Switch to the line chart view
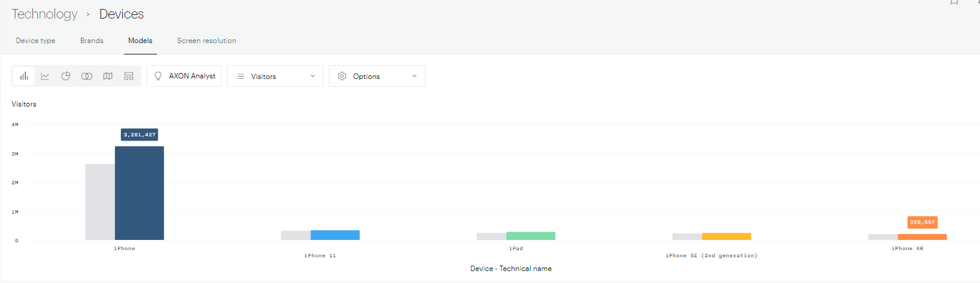 pos(45,76)
